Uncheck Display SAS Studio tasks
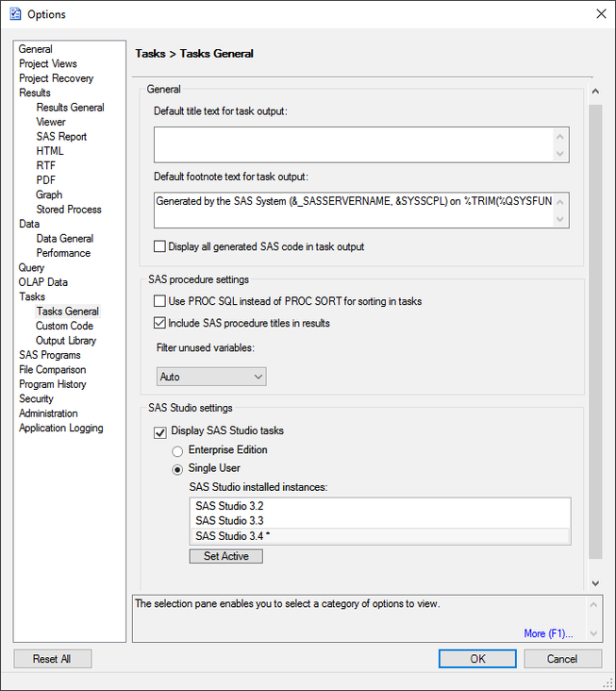 coord(159,432)
